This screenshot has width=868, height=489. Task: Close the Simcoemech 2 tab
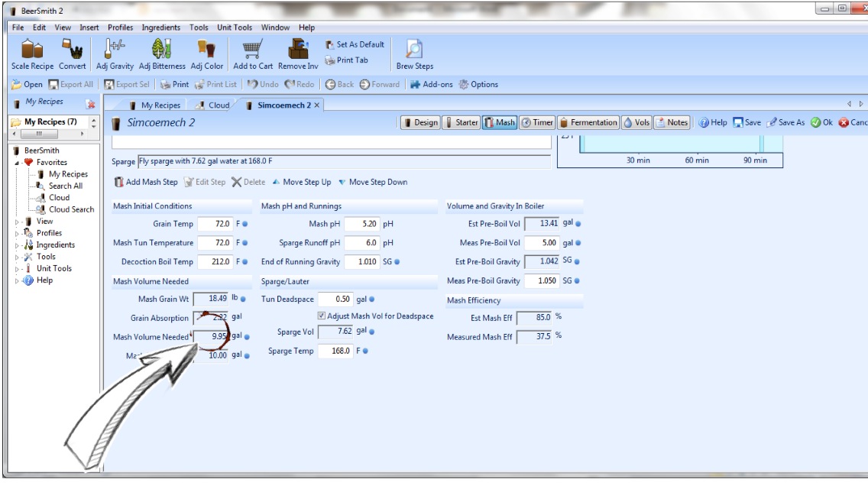point(317,105)
